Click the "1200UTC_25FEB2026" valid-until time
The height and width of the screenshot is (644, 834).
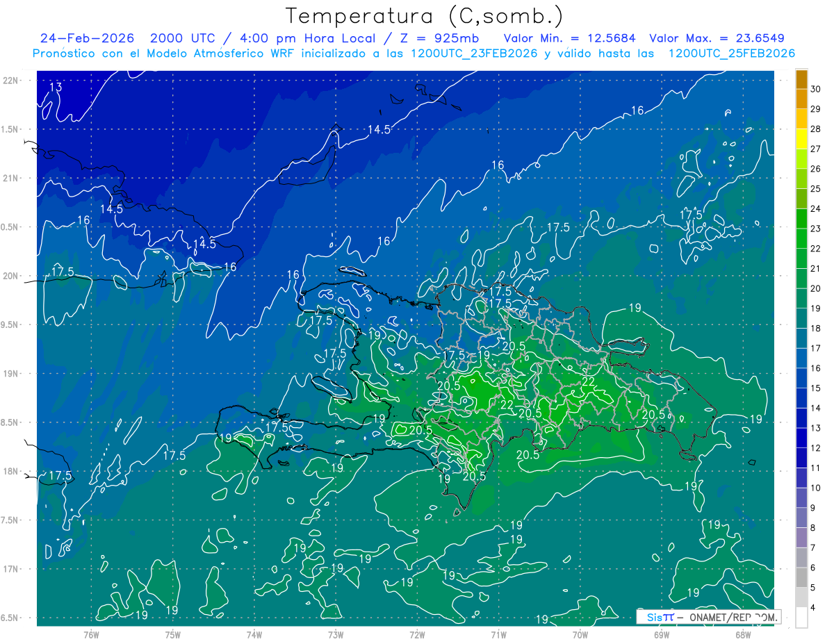coord(732,53)
